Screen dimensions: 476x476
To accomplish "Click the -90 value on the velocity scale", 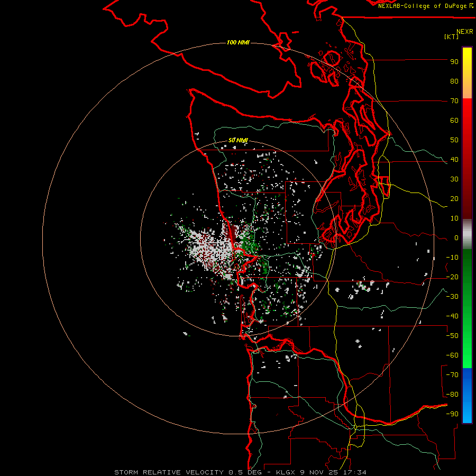I will click(452, 414).
